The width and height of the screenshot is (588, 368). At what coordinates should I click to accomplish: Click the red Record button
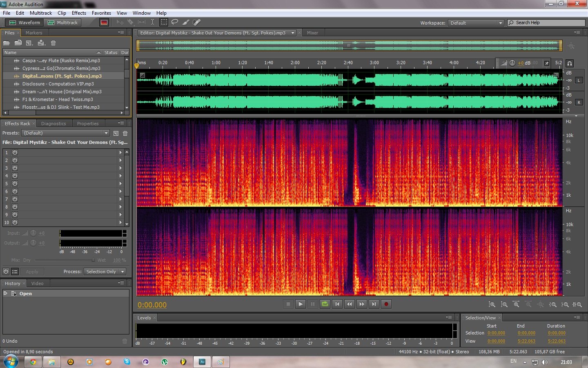pos(386,304)
